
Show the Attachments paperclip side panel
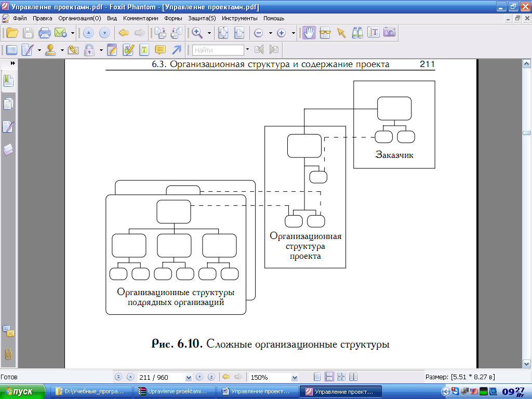8,354
